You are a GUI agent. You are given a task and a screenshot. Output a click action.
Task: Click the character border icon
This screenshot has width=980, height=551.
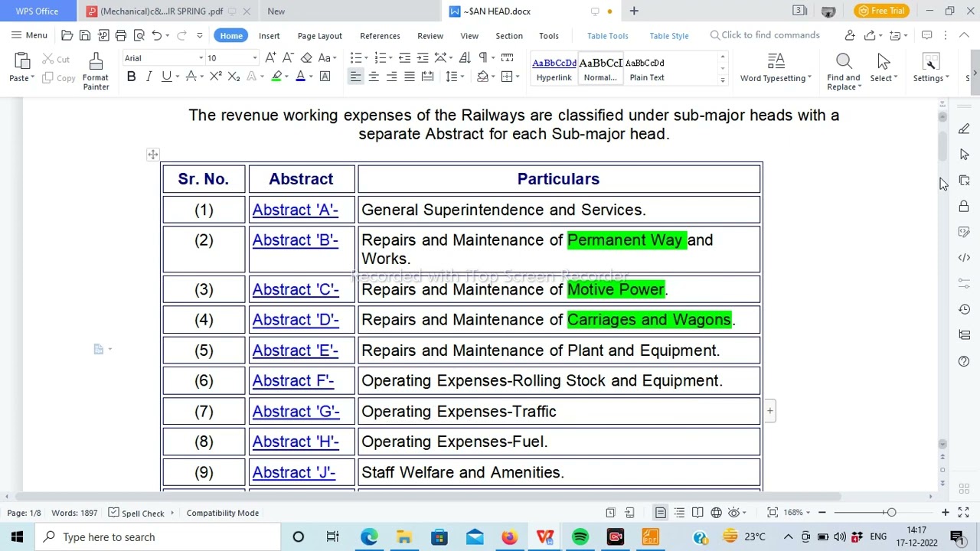click(x=325, y=77)
